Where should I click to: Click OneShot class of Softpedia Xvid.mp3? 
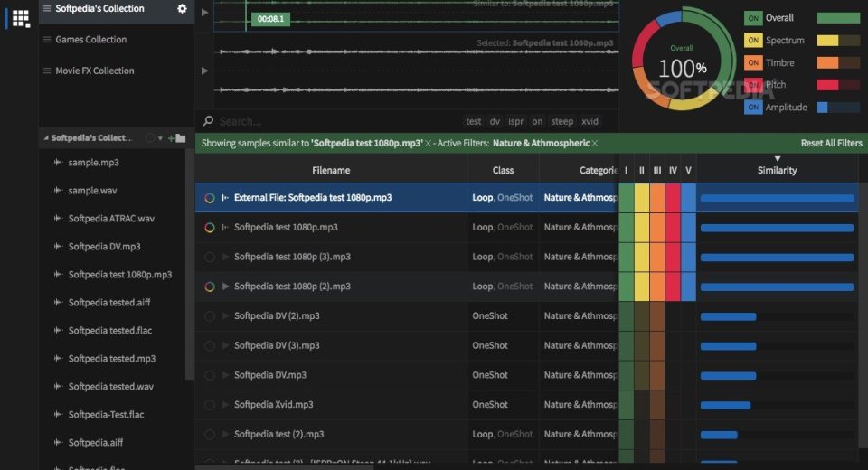coord(490,405)
